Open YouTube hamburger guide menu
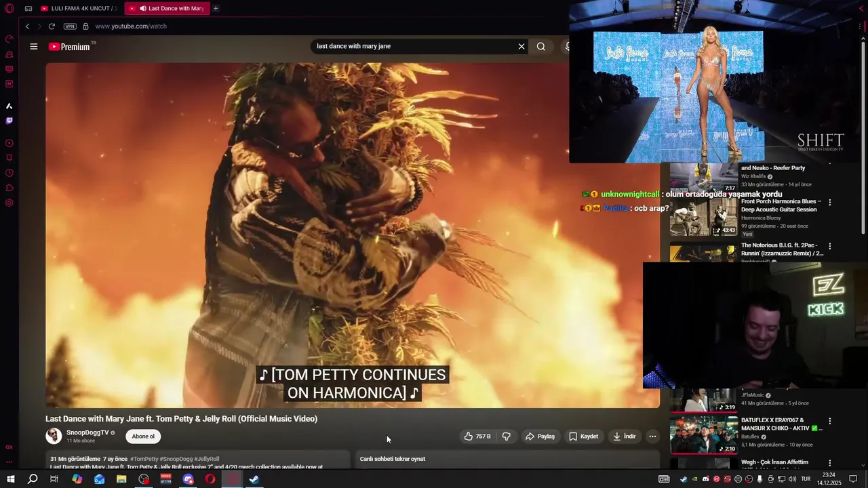This screenshot has width=868, height=488. click(x=33, y=47)
